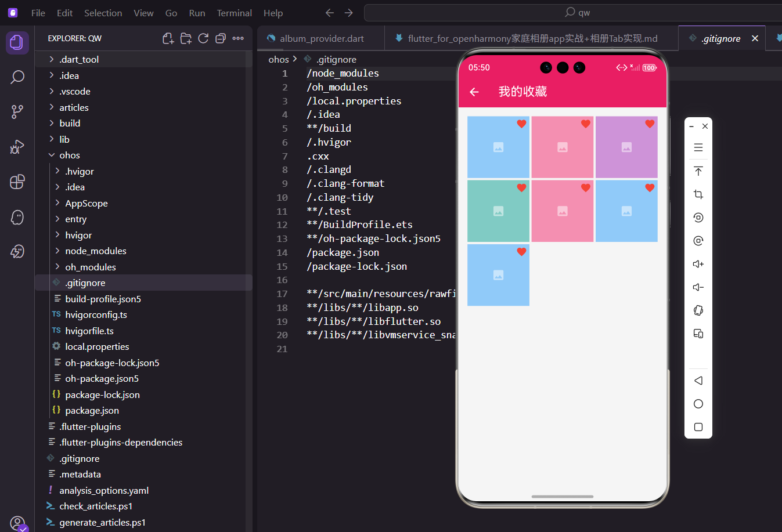Toggle heart on last single blue photo
The image size is (782, 532).
click(521, 251)
